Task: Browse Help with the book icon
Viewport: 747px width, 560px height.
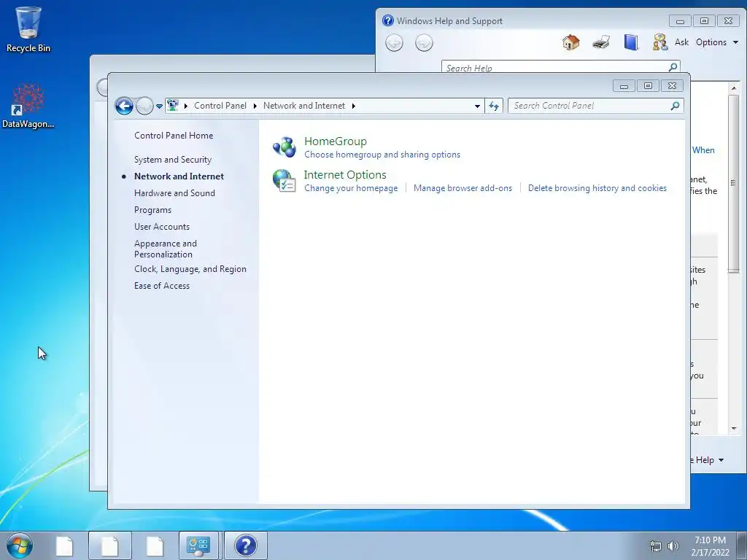Action: 631,42
